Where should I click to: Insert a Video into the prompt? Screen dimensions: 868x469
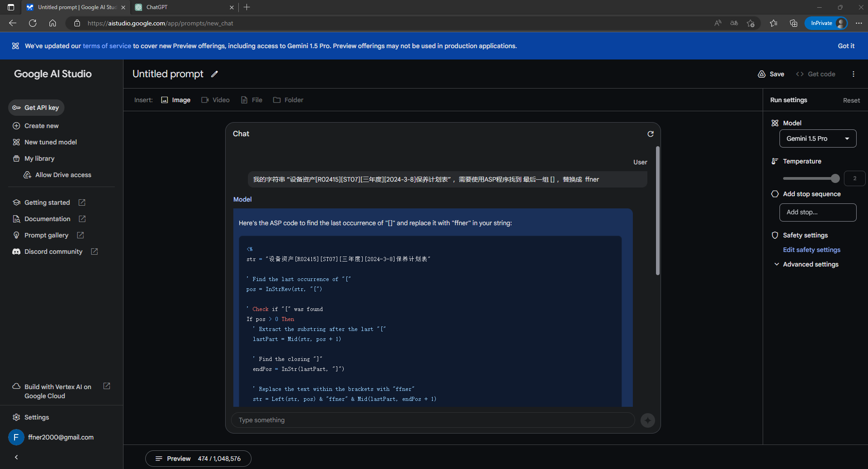[215, 100]
